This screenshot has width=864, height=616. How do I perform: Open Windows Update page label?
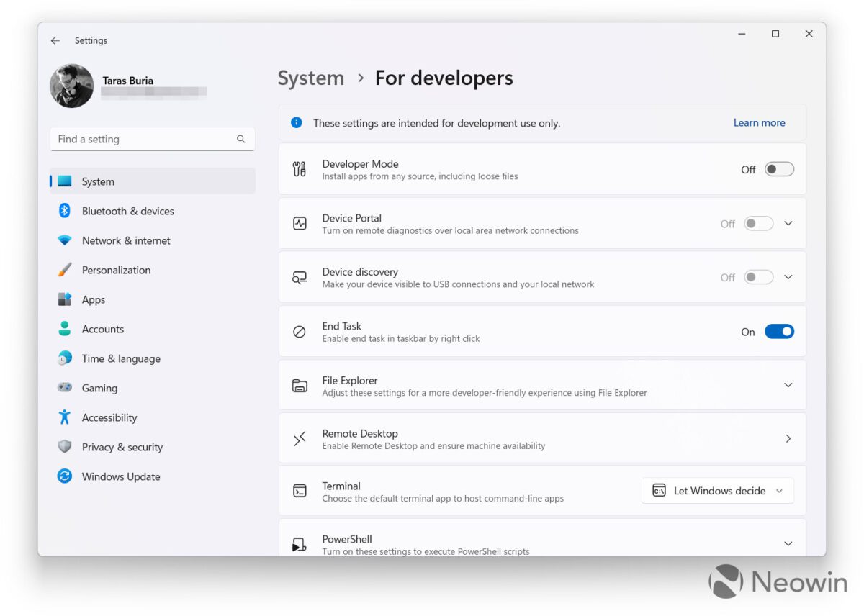pos(121,476)
